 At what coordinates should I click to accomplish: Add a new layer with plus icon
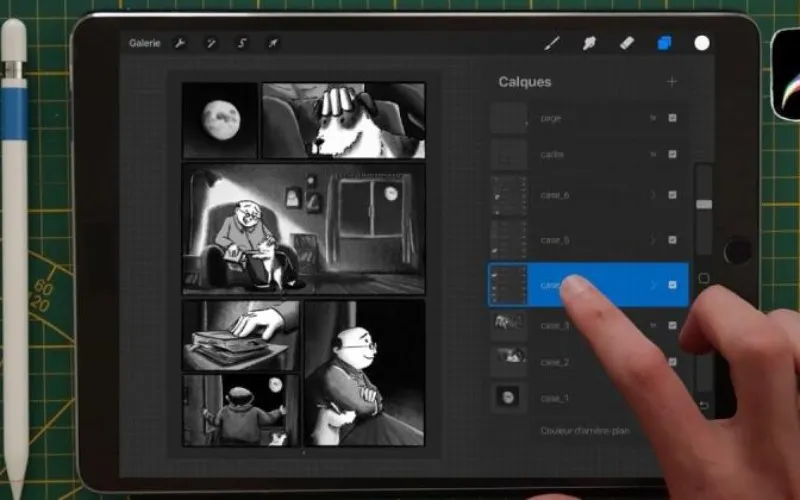(672, 82)
